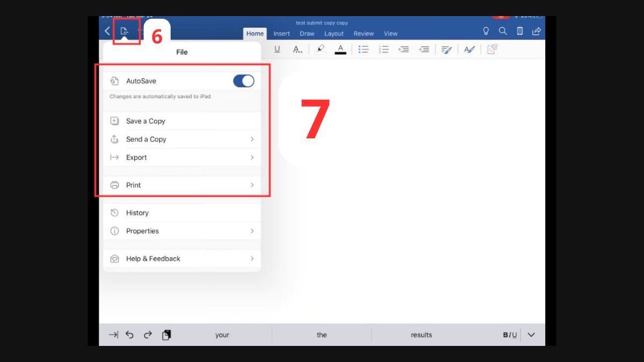Expand the Properties chevron
The width and height of the screenshot is (644, 362).
(x=252, y=231)
